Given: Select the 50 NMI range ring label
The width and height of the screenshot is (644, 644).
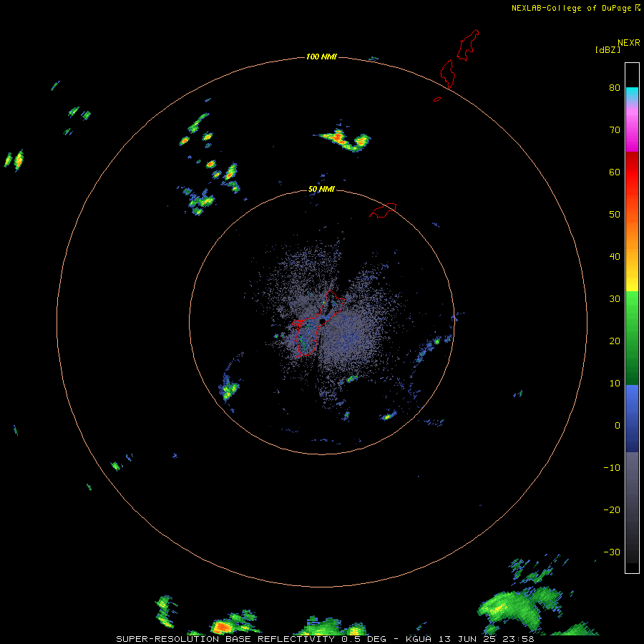Looking at the screenshot, I should [321, 189].
